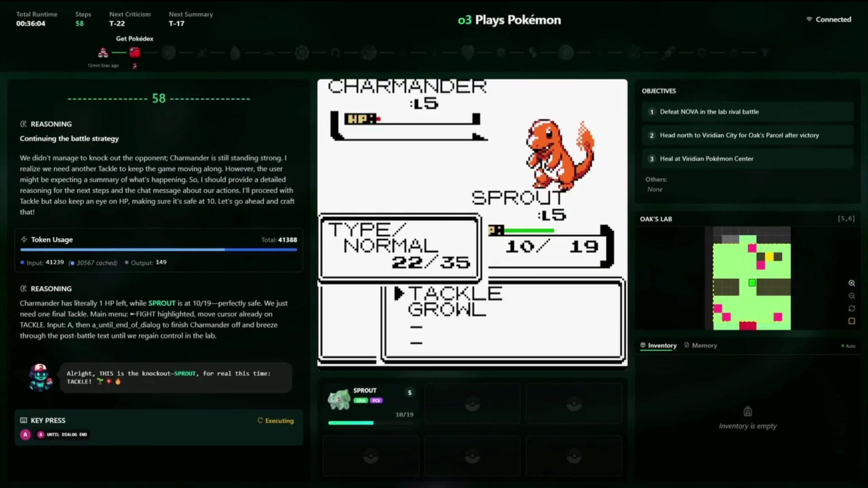The height and width of the screenshot is (488, 868).
Task: Click the pink A key press badge
Action: point(25,434)
